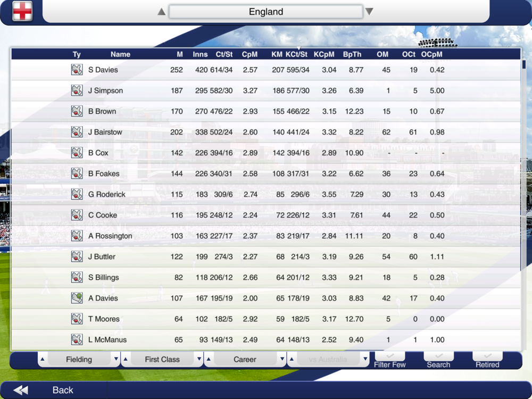Click G Roderick wicketkeeper glove icon
The width and height of the screenshot is (532, 399).
[77, 194]
